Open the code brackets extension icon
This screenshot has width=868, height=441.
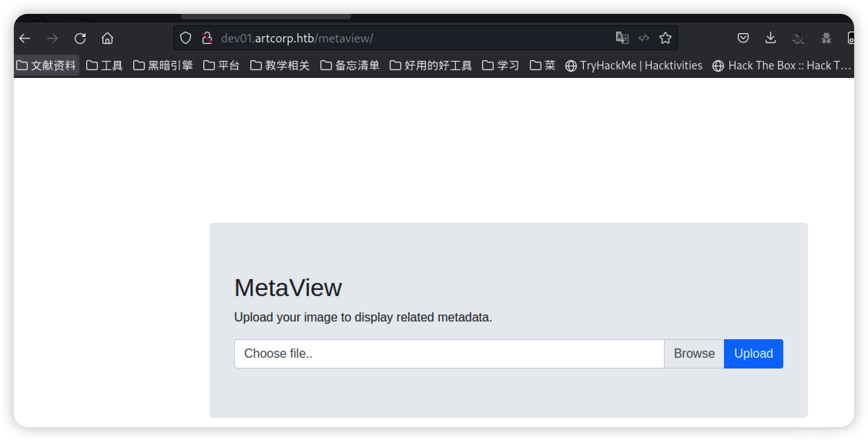click(644, 38)
